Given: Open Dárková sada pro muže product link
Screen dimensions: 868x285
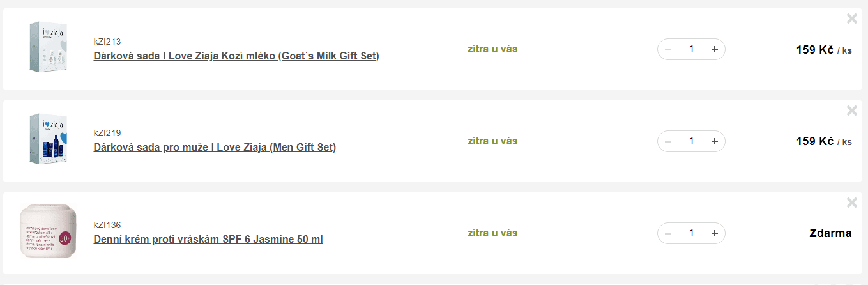Looking at the screenshot, I should 215,148.
